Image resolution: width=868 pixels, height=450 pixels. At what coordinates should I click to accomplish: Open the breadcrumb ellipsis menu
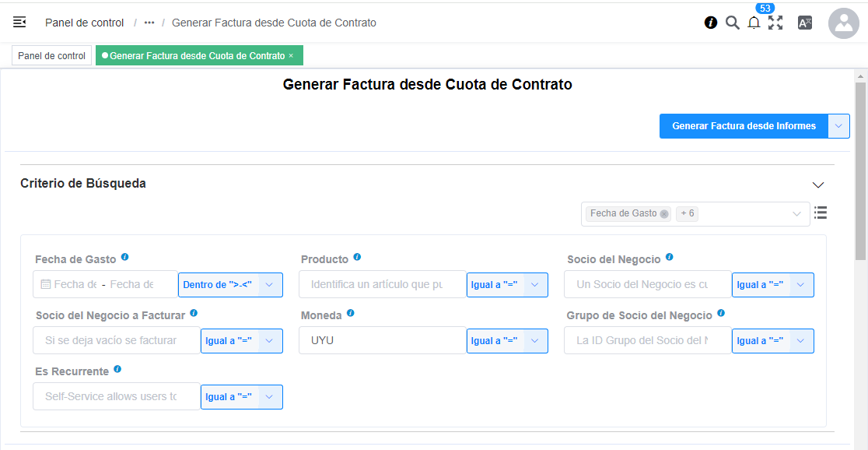click(148, 23)
